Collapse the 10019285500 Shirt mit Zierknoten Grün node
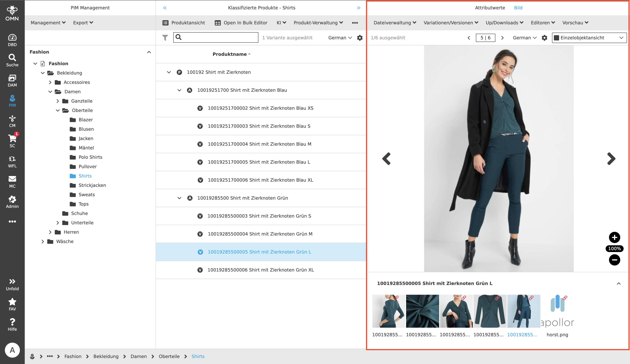Viewport: 630px width, 364px height. coord(179,198)
